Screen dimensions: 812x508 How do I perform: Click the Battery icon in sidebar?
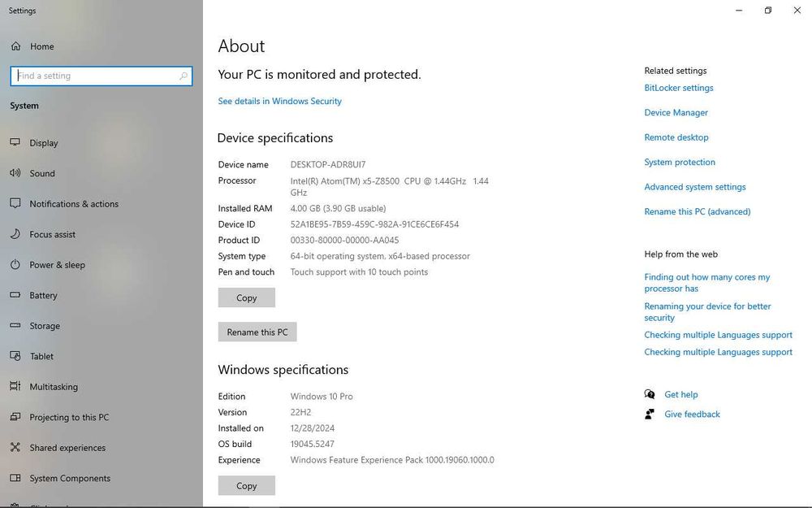tap(15, 295)
